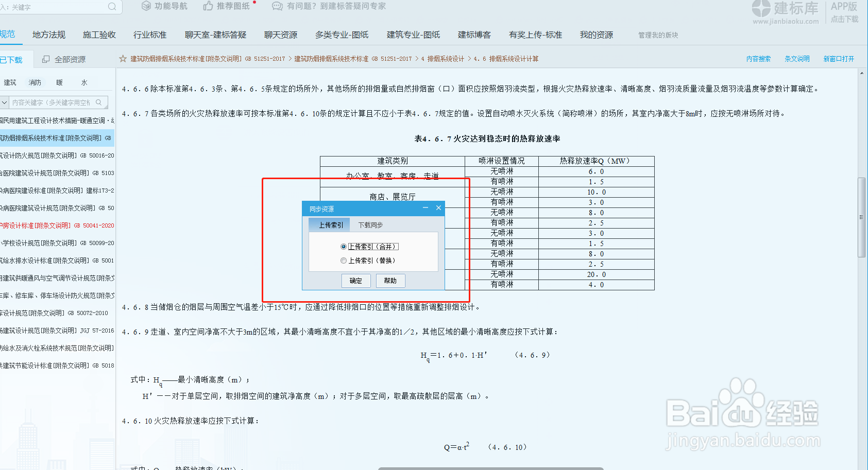Screen dimensions: 868x470
Task: Select the 上传索引（替换）radio button
Action: pos(344,260)
